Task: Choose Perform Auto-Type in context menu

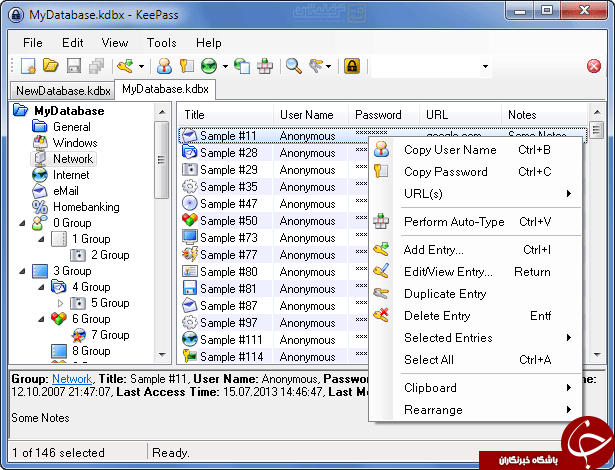Action: pyautogui.click(x=475, y=222)
